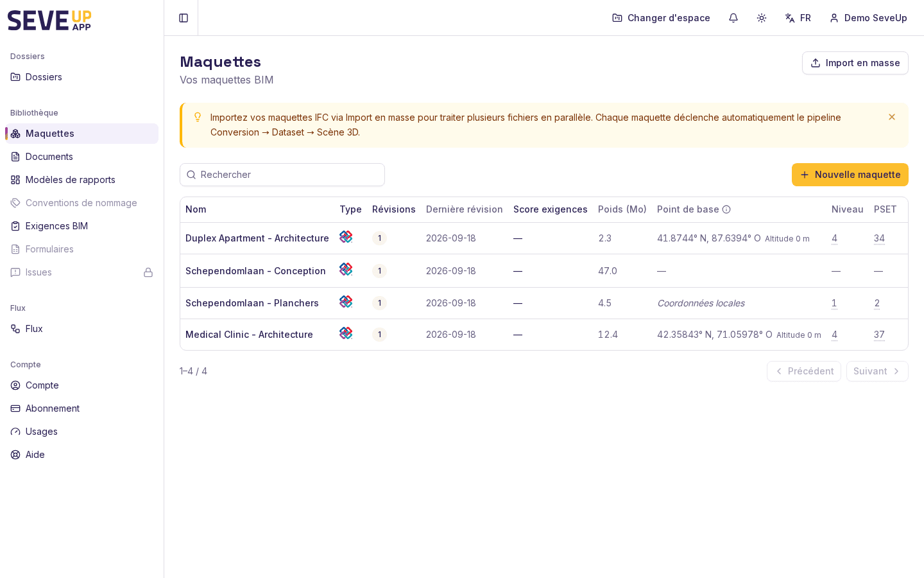924x578 pixels.
Task: Click the IFC type icon for Schependomlaan - Planchers
Action: tap(346, 301)
